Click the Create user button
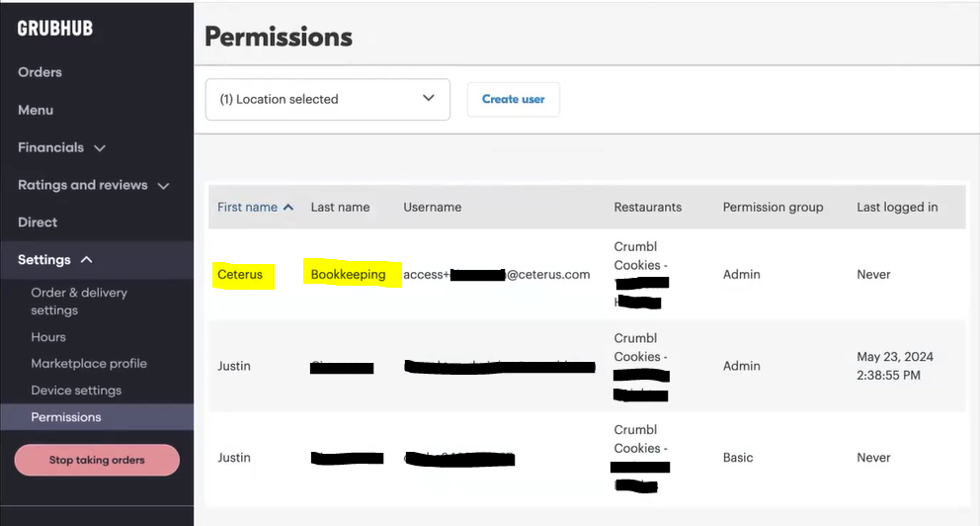Screen dimensions: 980x526 click(513, 100)
